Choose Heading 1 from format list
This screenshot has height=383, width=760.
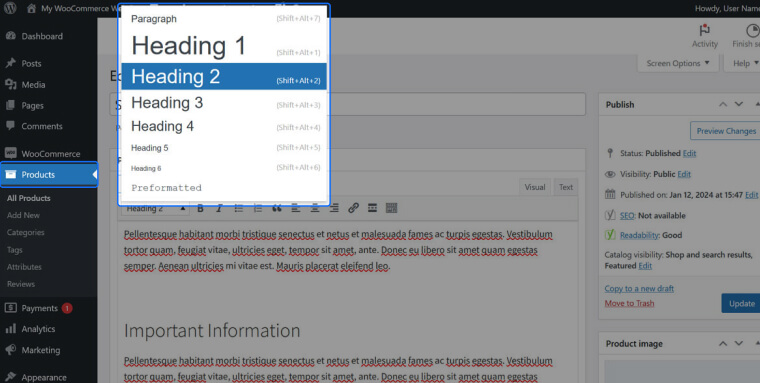click(x=224, y=46)
